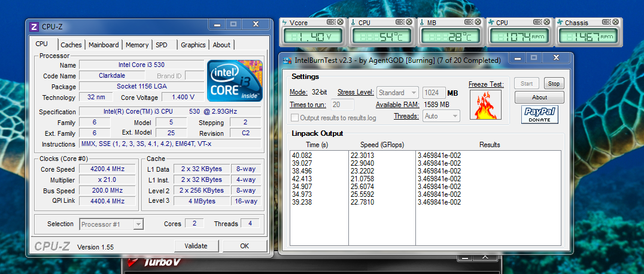Click the multiplier value 'x 21.0'
Screen dimensions: 644x274
pyautogui.click(x=107, y=179)
